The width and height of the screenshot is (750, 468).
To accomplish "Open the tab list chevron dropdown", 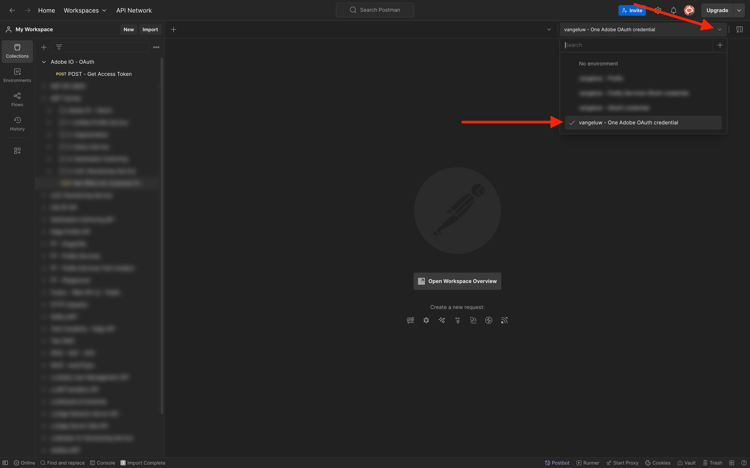I will (549, 30).
